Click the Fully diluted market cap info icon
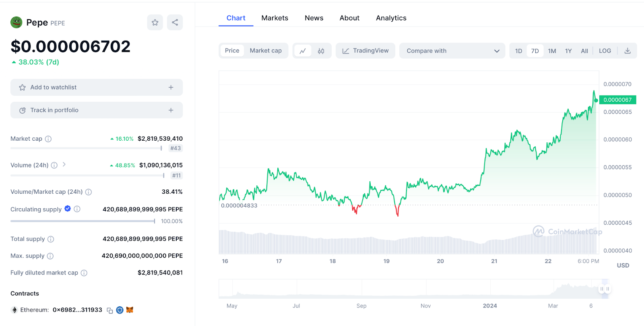 pyautogui.click(x=84, y=273)
